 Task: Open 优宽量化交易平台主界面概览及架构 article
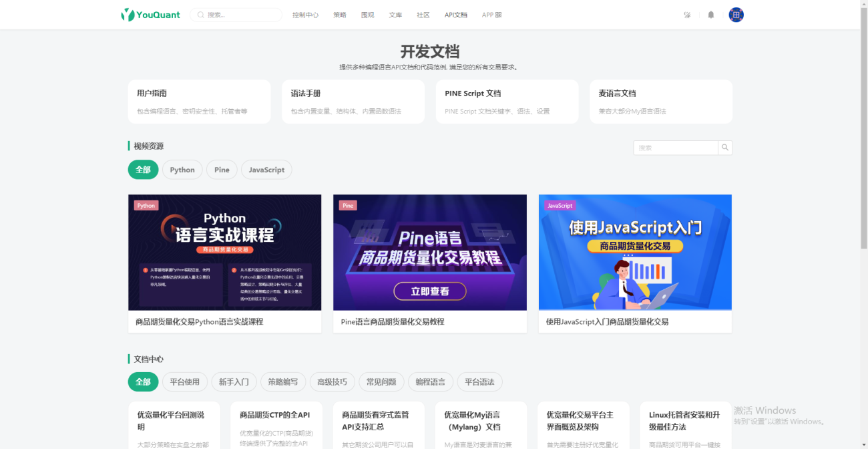[584, 426]
